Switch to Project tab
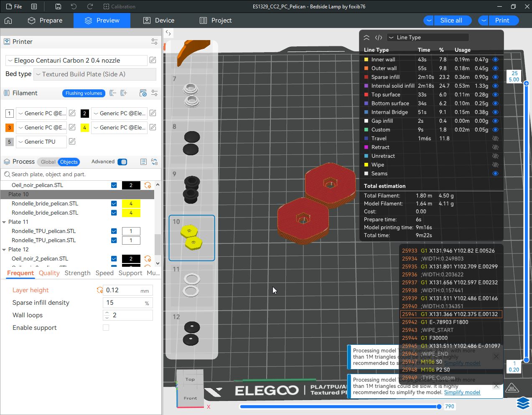Image resolution: width=532 pixels, height=415 pixels. pos(216,20)
